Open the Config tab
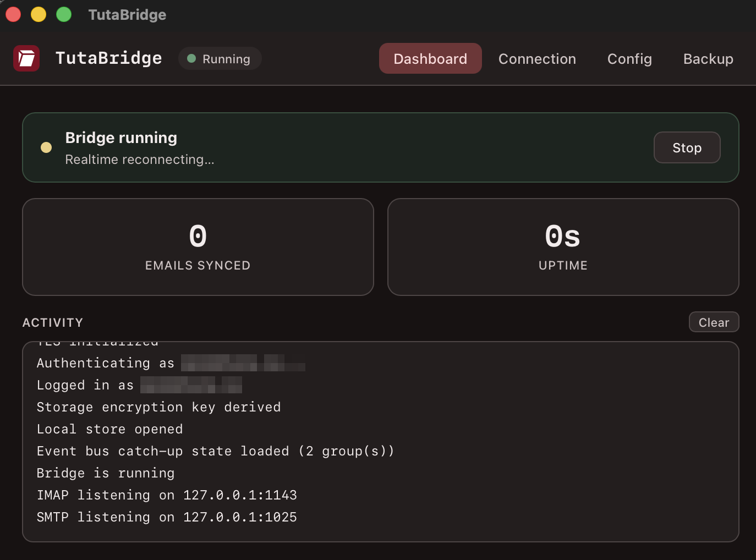 pyautogui.click(x=629, y=59)
